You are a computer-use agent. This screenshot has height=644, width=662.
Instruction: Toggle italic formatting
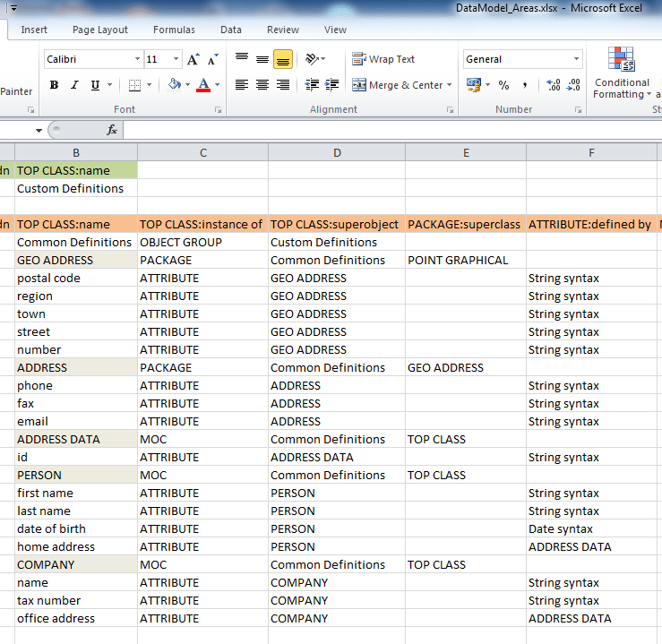74,85
